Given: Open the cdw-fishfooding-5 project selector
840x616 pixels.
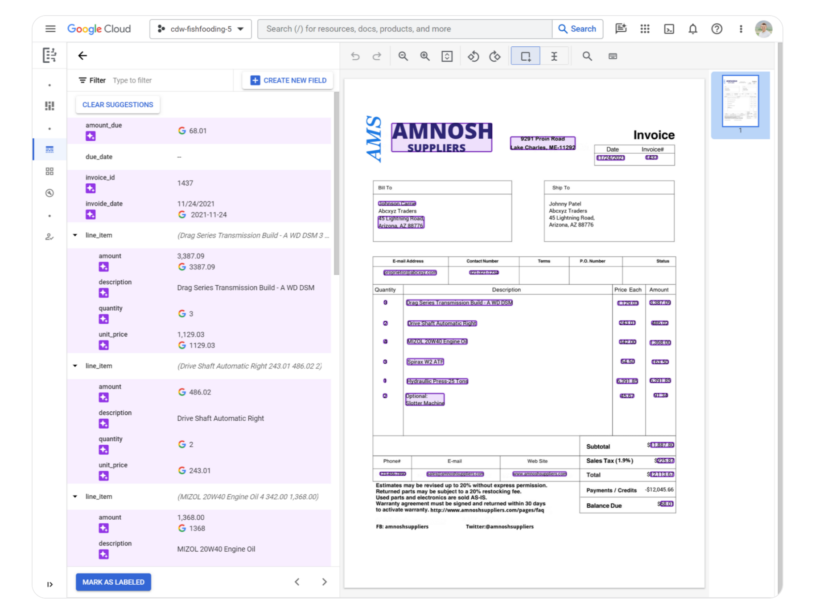Looking at the screenshot, I should pyautogui.click(x=201, y=29).
